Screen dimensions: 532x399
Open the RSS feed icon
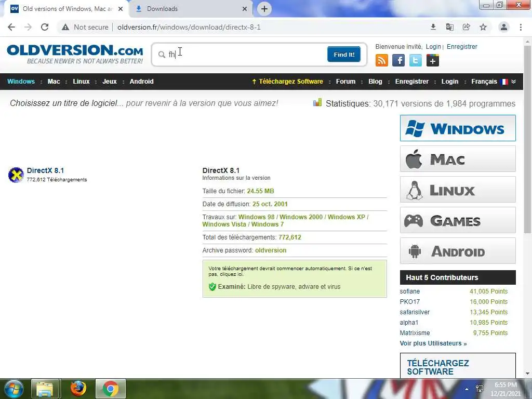click(x=382, y=60)
